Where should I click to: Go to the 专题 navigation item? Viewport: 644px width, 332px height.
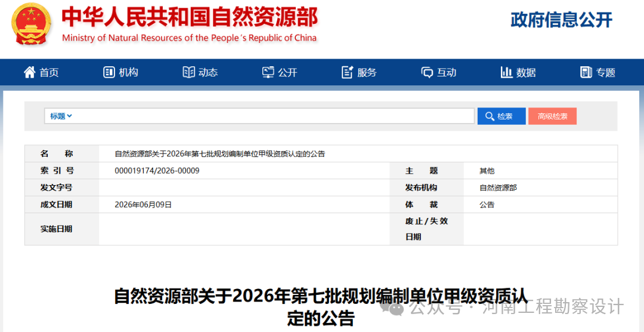pyautogui.click(x=598, y=72)
